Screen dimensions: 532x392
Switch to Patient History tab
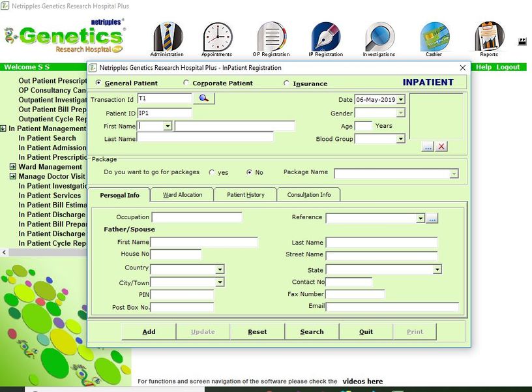point(246,195)
